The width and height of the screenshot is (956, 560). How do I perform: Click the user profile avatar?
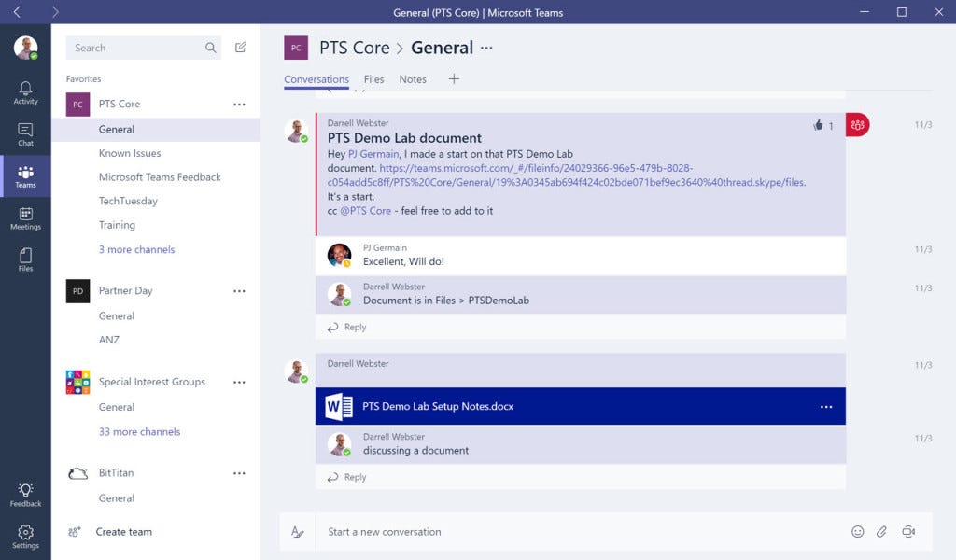tap(25, 48)
